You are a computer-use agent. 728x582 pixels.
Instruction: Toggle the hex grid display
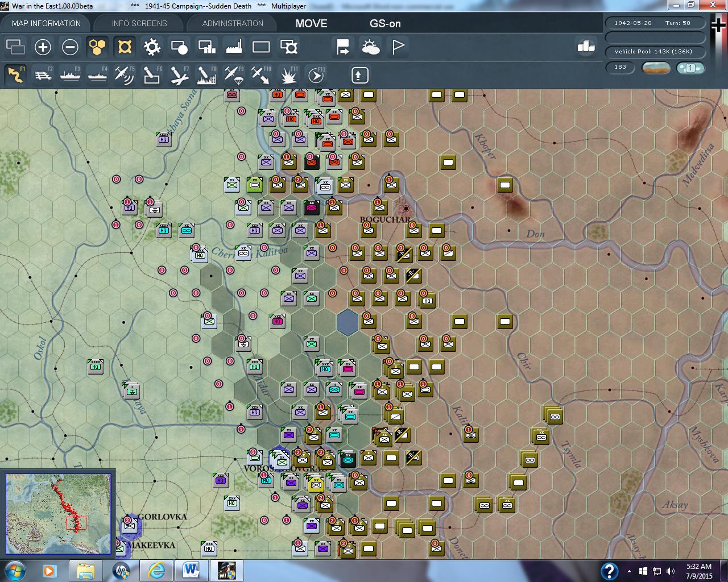pos(97,47)
